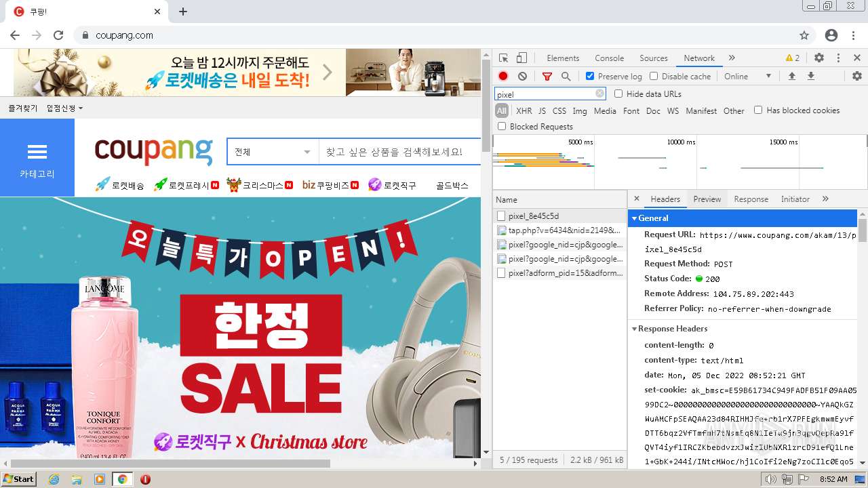Open the media player taskbar icon

100,479
